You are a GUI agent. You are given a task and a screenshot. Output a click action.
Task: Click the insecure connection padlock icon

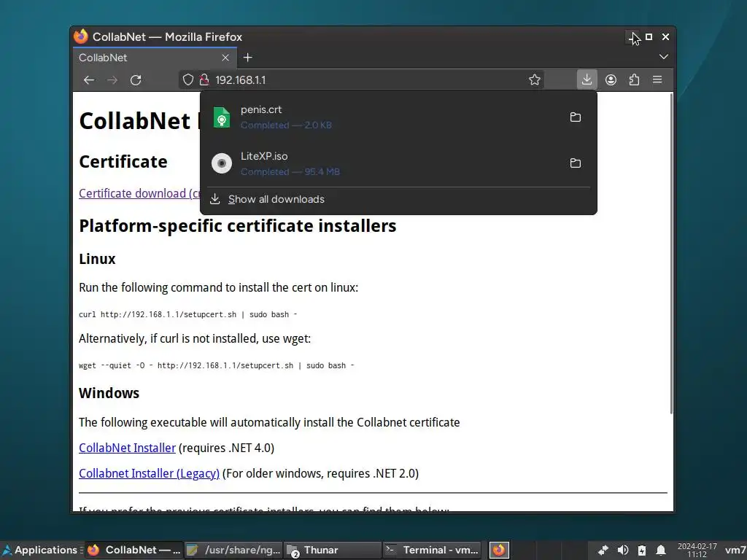tap(204, 79)
